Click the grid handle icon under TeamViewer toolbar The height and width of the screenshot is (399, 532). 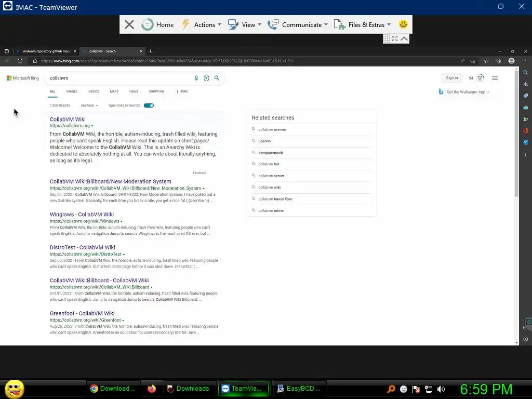tap(387, 38)
